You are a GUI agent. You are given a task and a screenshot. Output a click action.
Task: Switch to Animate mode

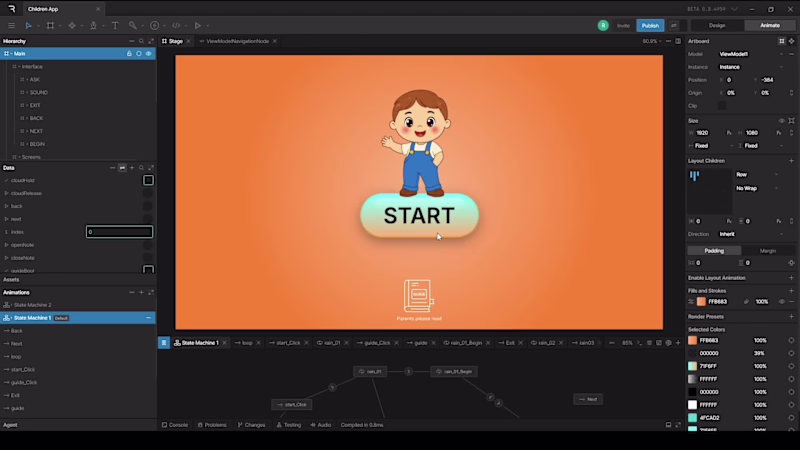[x=769, y=26]
